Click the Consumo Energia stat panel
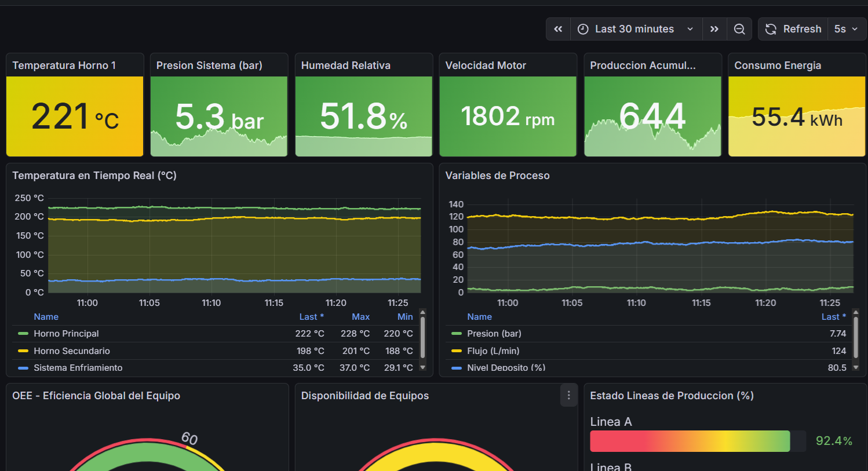The width and height of the screenshot is (868, 471). (796, 116)
